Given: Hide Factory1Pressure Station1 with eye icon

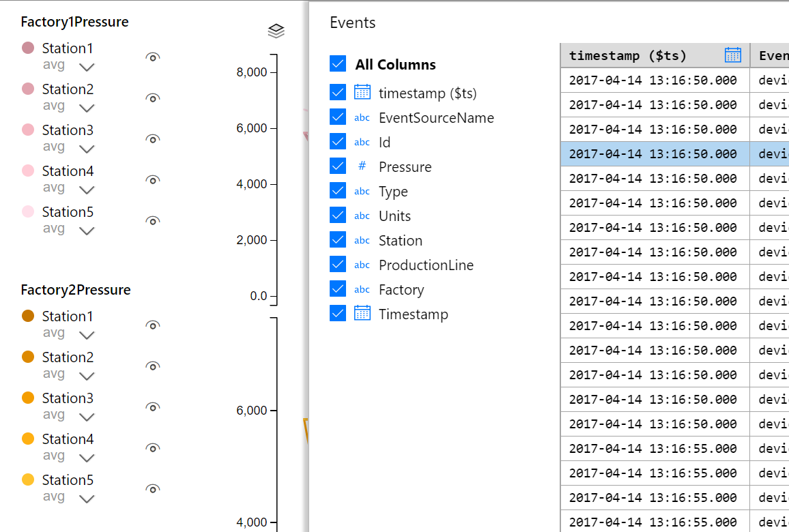Looking at the screenshot, I should [153, 57].
